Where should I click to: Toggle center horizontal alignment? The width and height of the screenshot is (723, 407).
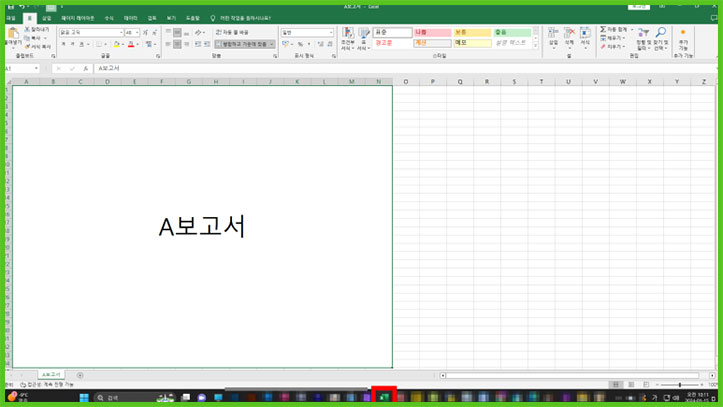point(177,44)
